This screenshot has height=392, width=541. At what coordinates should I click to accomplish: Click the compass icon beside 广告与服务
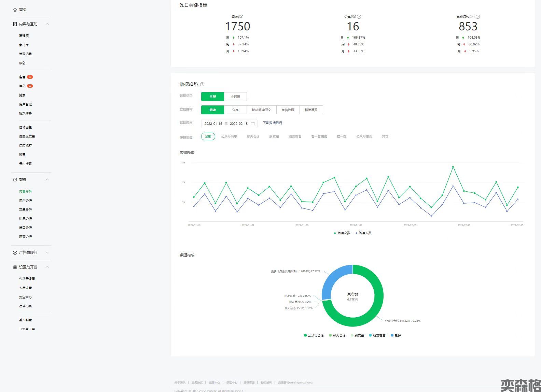15,253
